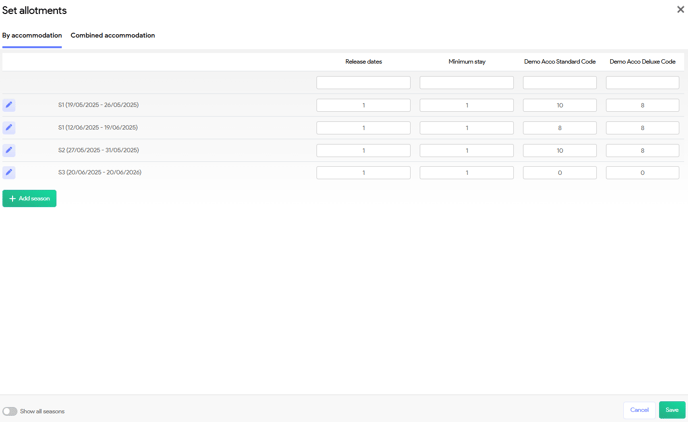Screen dimensions: 688x422
Task: Select Minimum stay field for S3 season
Action: pyautogui.click(x=466, y=173)
